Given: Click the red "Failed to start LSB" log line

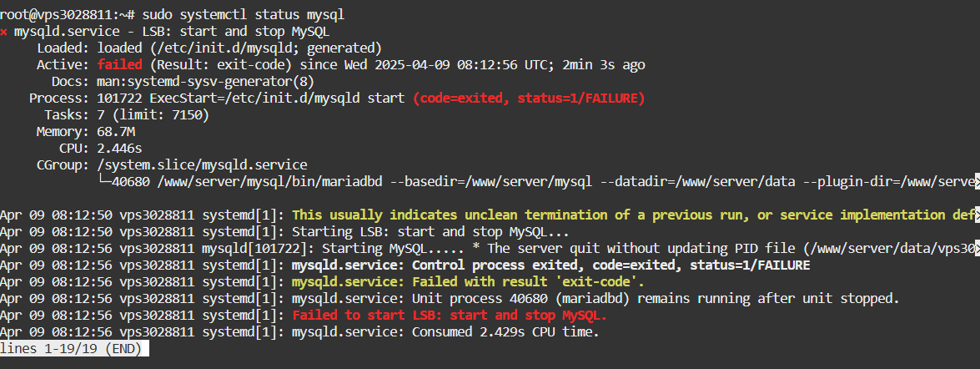Looking at the screenshot, I should click(x=449, y=315).
